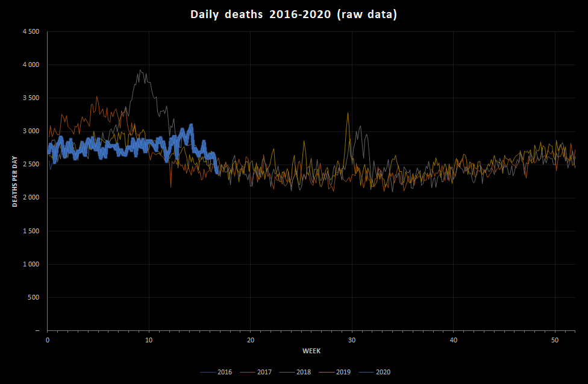The width and height of the screenshot is (588, 384).
Task: Click the lowest-value "500" y-axis tick label
Action: click(x=34, y=297)
